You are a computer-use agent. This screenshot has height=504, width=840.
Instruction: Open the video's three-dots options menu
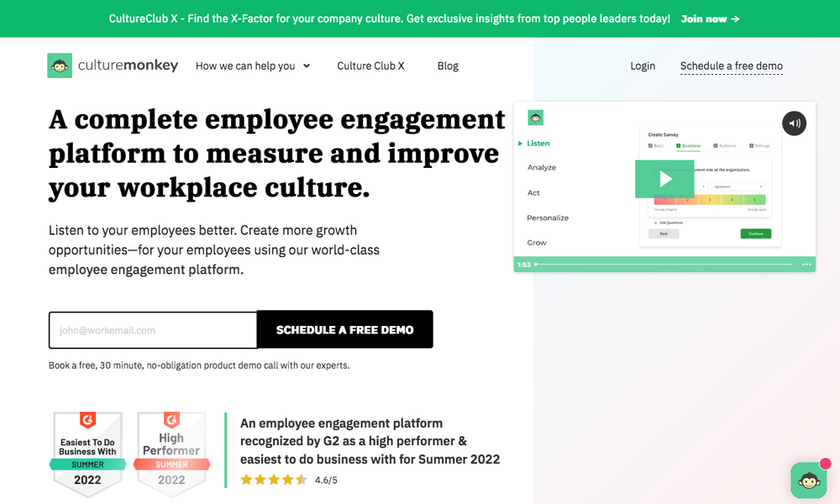806,265
